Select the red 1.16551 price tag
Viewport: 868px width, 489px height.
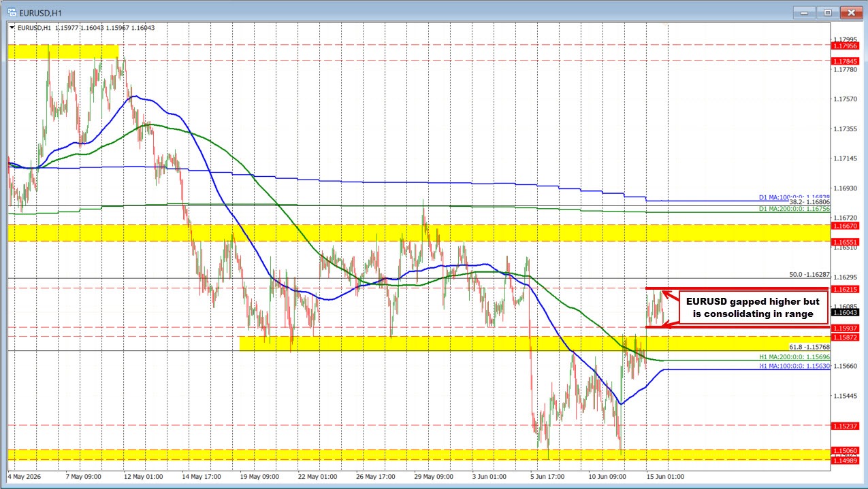845,241
